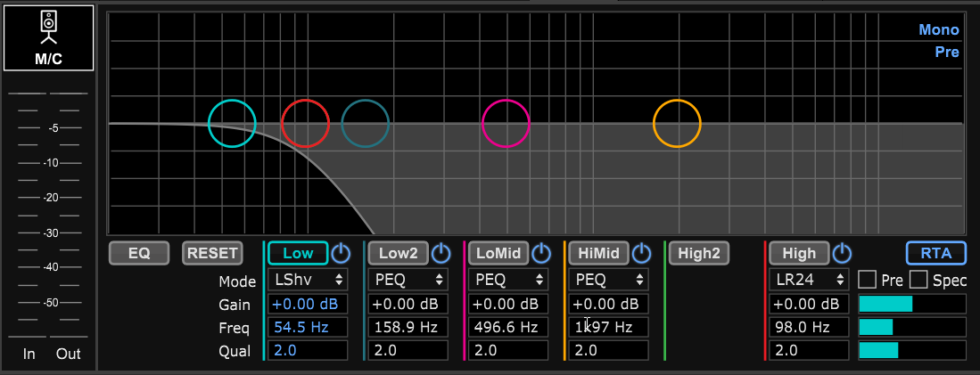Select the Low2 band button
This screenshot has width=980, height=375.
[x=398, y=253]
